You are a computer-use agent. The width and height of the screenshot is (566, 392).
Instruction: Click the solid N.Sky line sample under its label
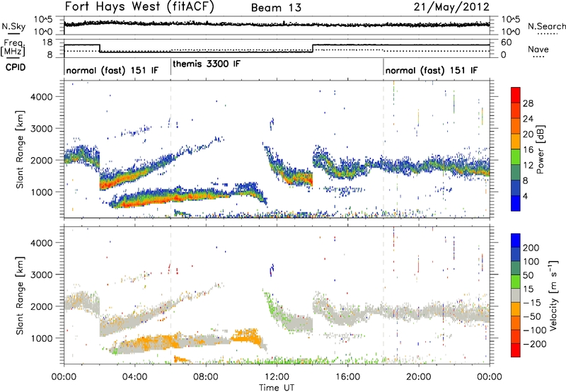13,33
